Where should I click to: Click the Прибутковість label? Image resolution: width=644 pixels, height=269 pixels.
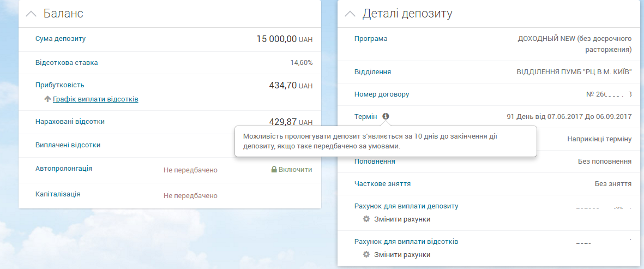point(60,85)
